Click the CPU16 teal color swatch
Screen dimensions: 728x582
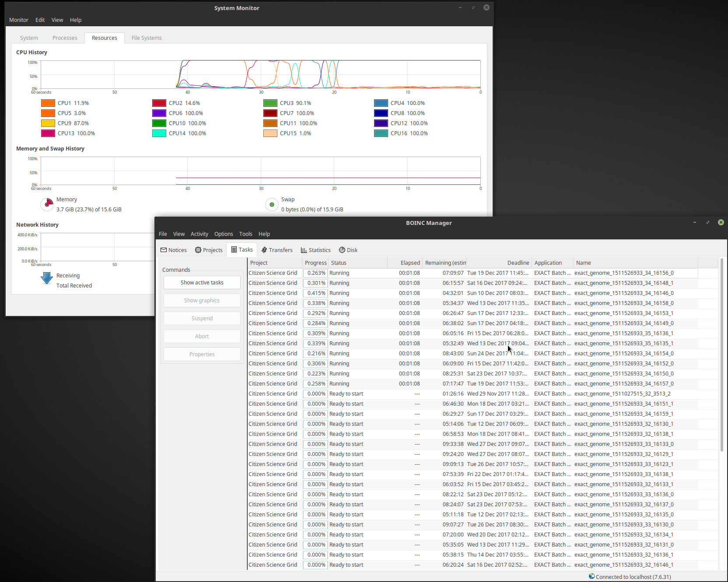click(381, 133)
